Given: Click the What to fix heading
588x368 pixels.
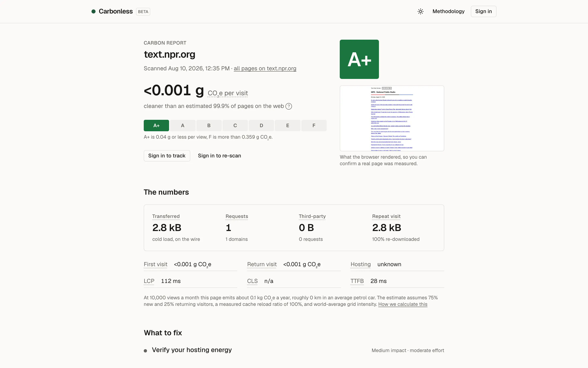Looking at the screenshot, I should click(x=163, y=333).
